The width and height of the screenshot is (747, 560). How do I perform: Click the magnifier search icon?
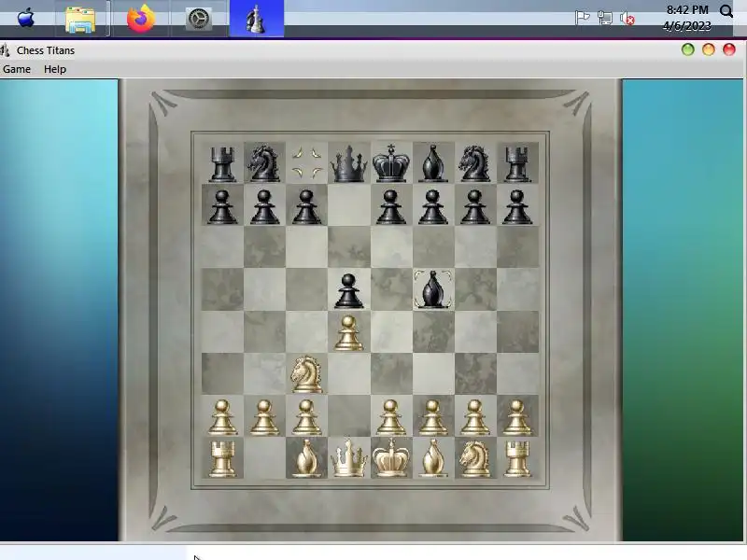(x=726, y=11)
